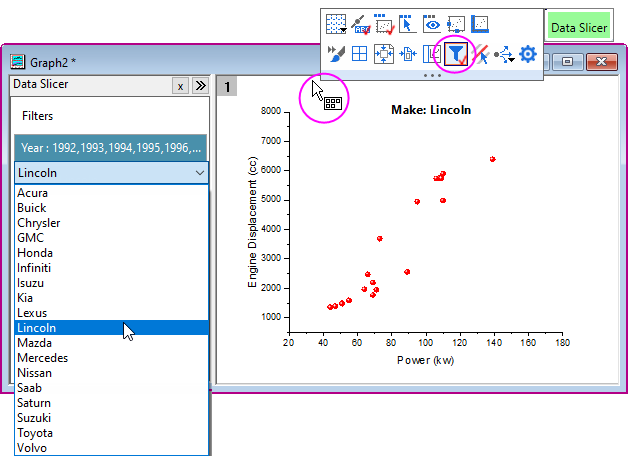
Task: Click the dotted grid pattern icon
Action: [336, 24]
